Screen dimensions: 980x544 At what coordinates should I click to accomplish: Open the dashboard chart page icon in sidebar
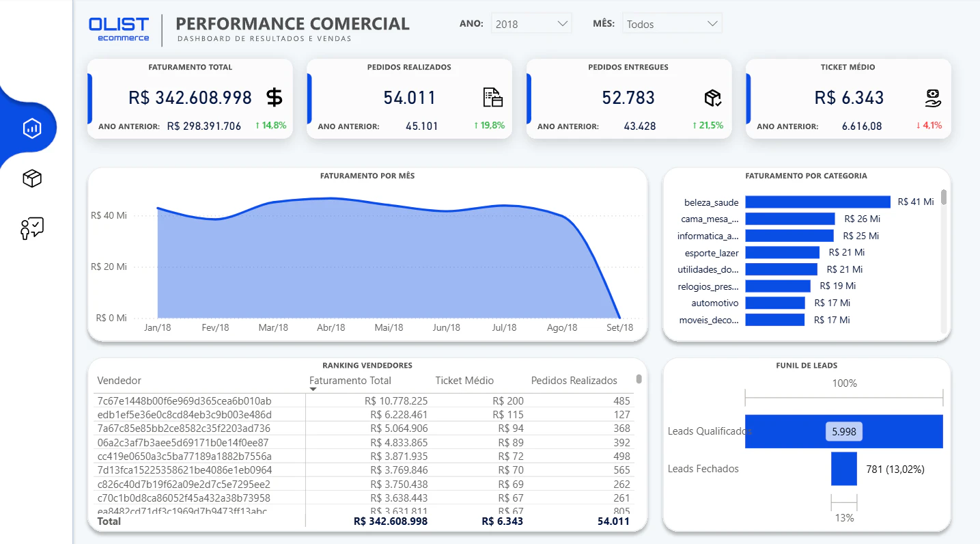pyautogui.click(x=32, y=128)
